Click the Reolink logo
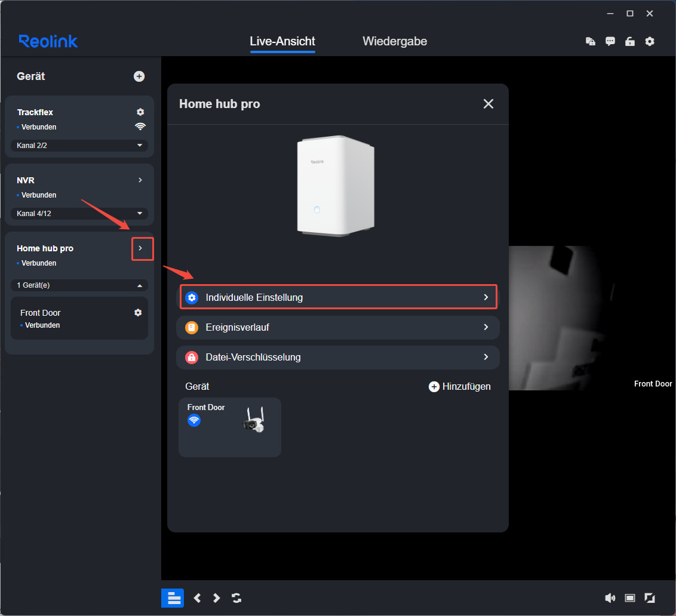 [x=48, y=41]
